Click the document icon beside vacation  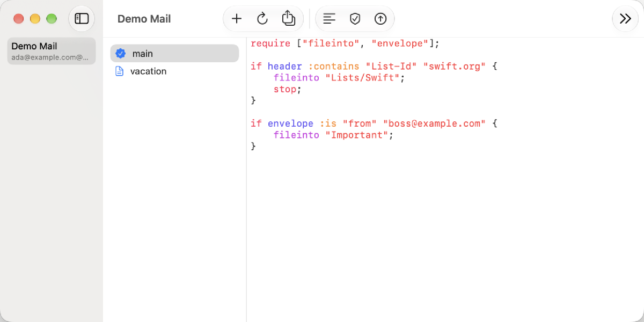(x=120, y=71)
